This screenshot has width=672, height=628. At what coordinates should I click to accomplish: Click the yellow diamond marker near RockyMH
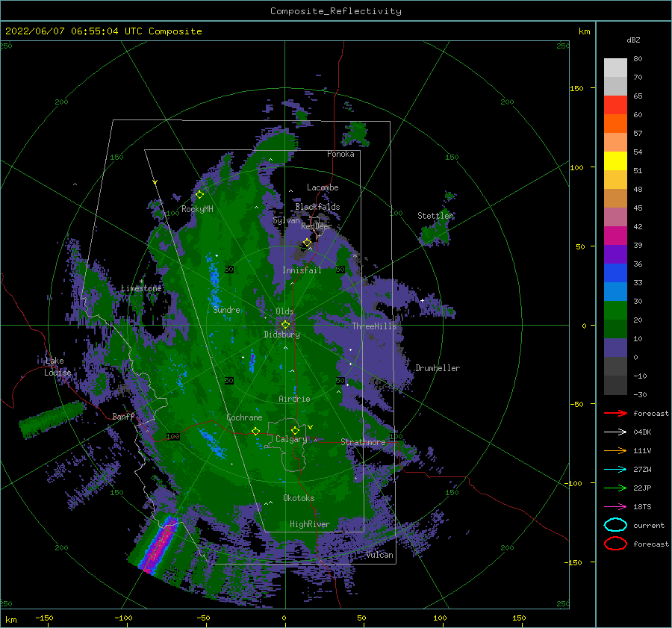pos(199,195)
